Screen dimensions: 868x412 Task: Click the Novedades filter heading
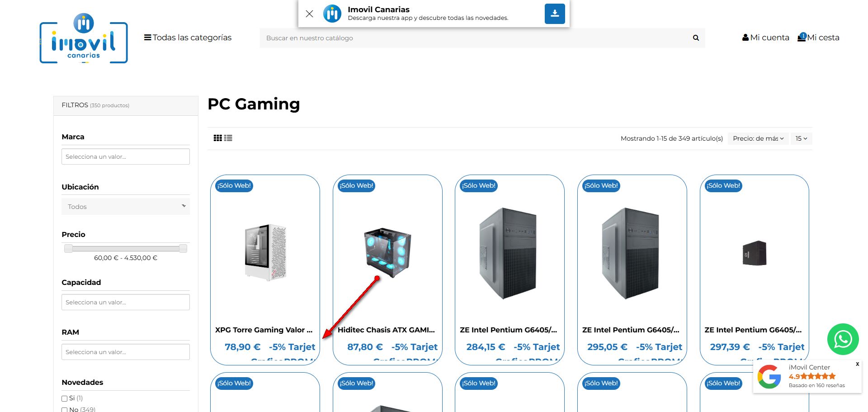(x=82, y=382)
